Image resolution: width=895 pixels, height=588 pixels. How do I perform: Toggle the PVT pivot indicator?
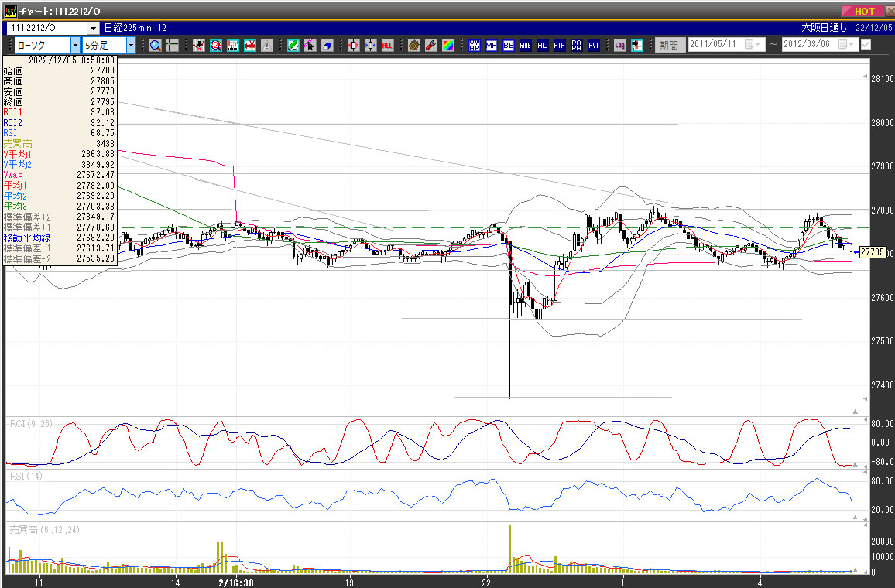(594, 46)
